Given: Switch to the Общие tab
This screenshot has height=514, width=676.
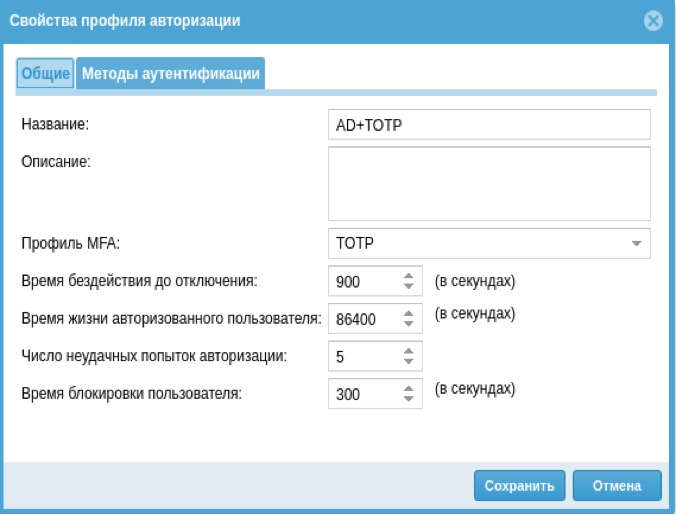Looking at the screenshot, I should [x=45, y=73].
